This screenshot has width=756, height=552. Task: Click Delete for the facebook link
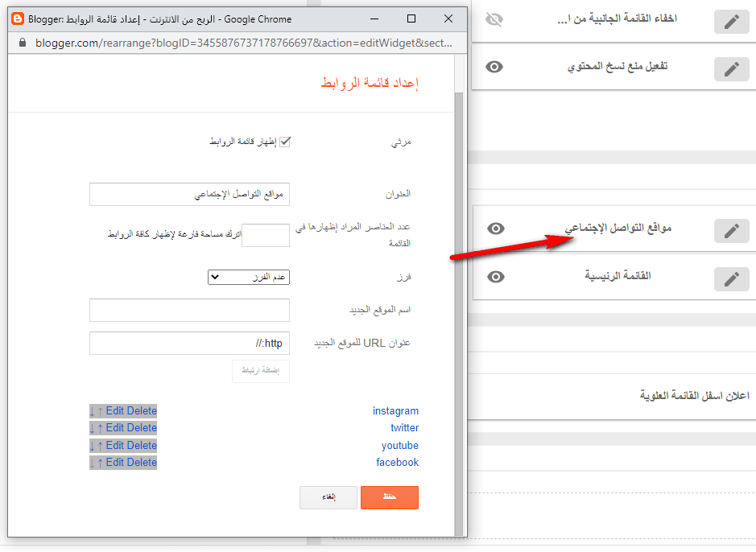click(x=143, y=463)
